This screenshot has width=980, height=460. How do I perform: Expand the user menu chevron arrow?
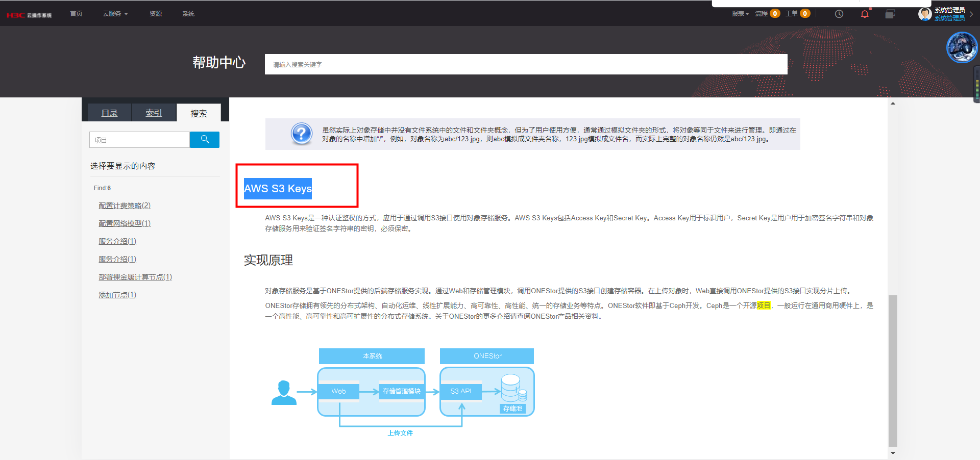(x=971, y=14)
